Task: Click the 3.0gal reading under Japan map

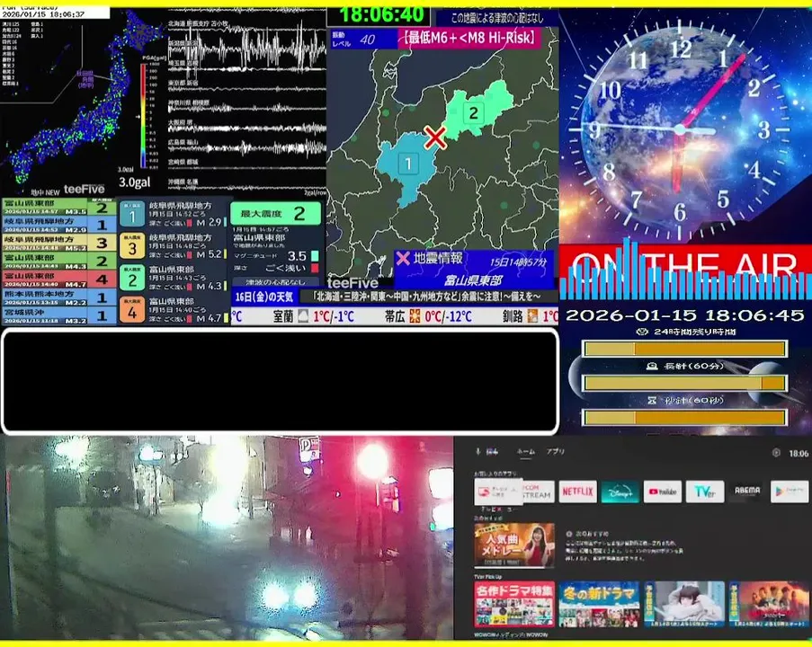Action: 134,182
